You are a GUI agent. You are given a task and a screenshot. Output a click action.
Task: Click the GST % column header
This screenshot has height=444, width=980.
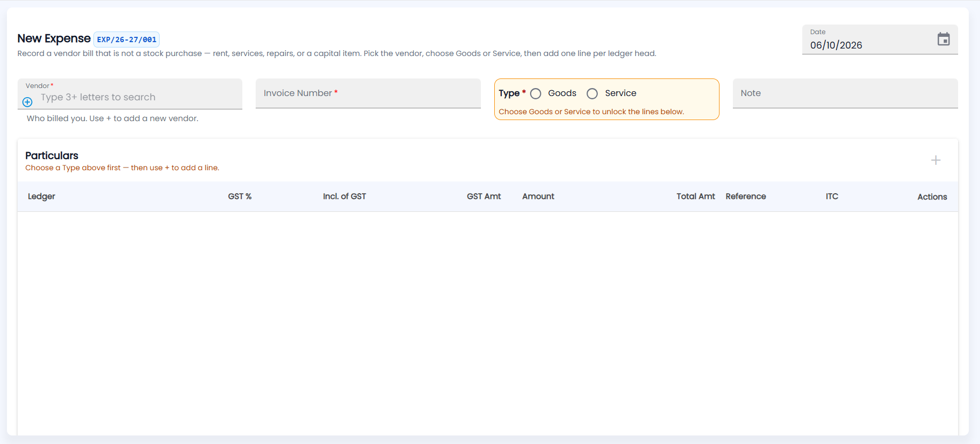point(240,196)
